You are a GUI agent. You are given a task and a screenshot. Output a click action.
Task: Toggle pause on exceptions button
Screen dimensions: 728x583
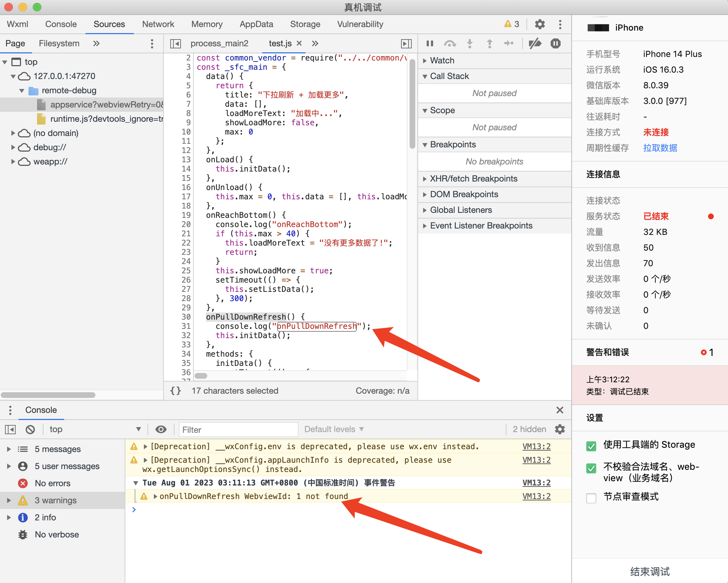(555, 43)
